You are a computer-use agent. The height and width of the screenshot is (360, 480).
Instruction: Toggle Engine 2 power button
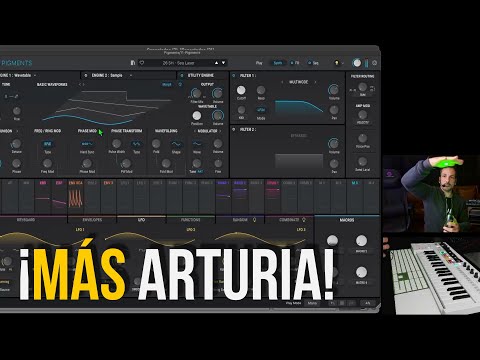pos(86,76)
